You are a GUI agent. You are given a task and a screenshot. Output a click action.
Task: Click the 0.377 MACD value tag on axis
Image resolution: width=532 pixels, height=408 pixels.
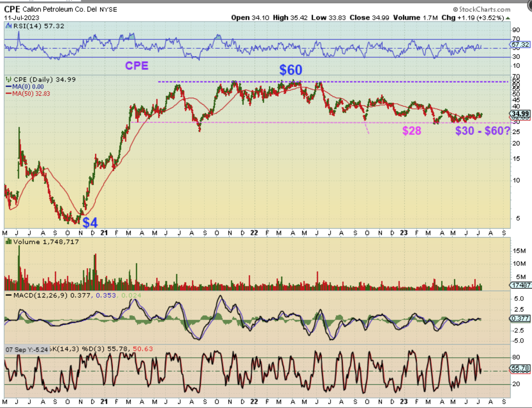click(521, 318)
